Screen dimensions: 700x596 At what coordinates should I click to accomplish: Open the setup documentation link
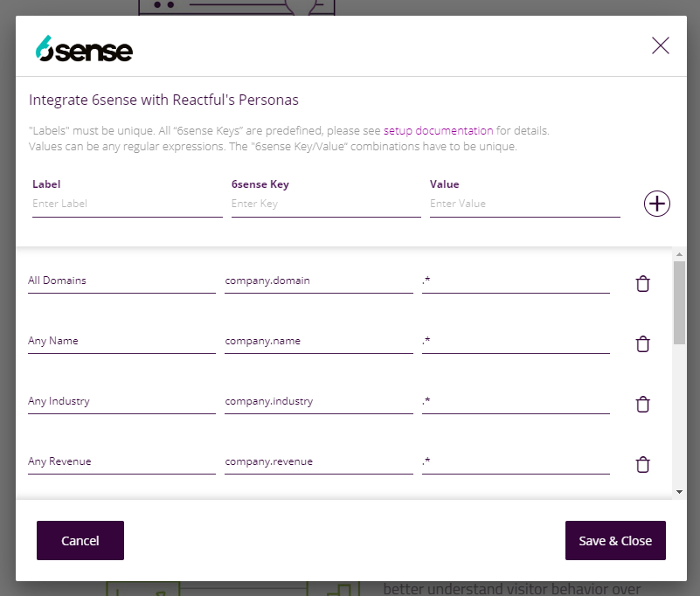pyautogui.click(x=438, y=131)
